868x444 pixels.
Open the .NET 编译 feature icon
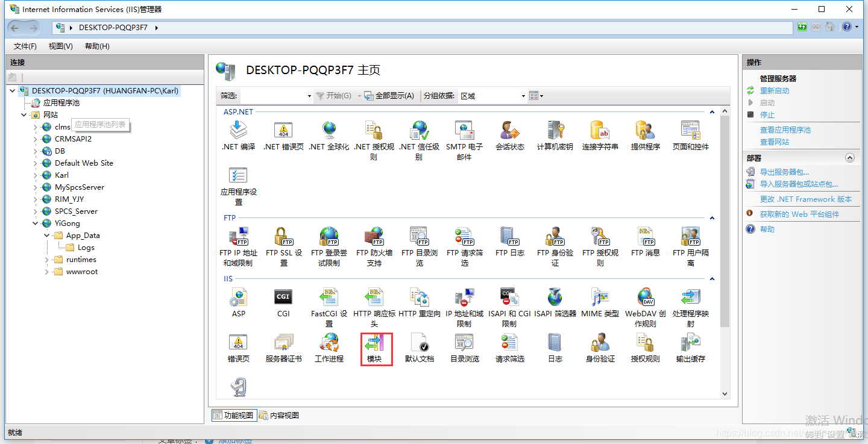(239, 136)
